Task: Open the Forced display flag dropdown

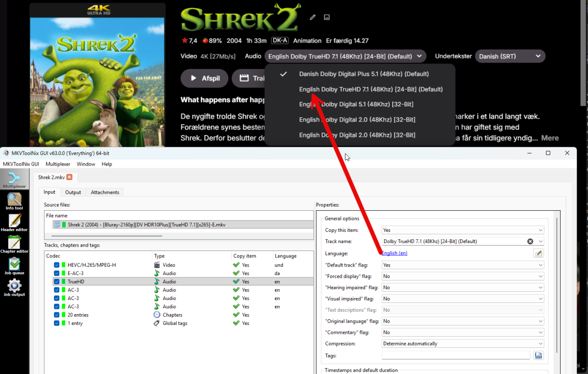Action: [x=463, y=276]
